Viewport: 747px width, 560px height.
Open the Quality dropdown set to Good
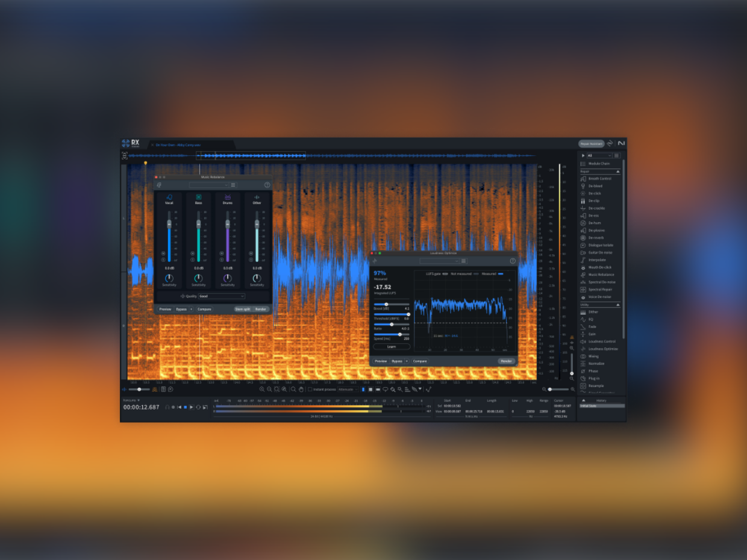(222, 296)
